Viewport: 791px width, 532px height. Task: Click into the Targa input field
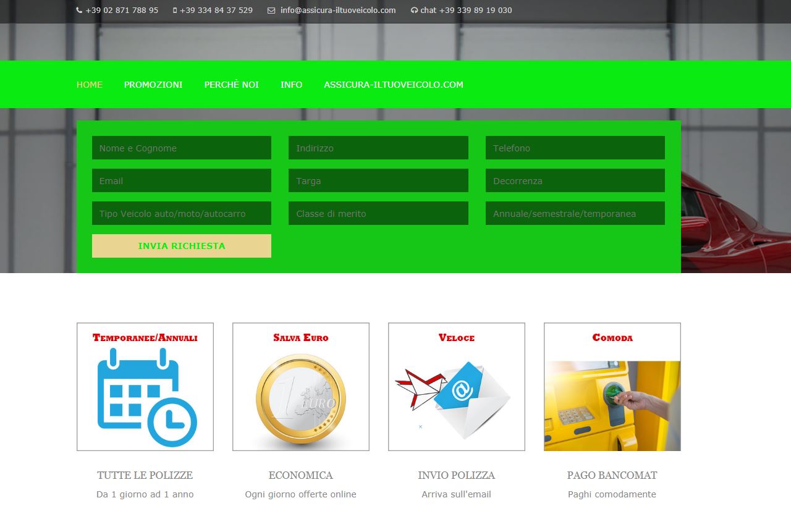pos(378,181)
